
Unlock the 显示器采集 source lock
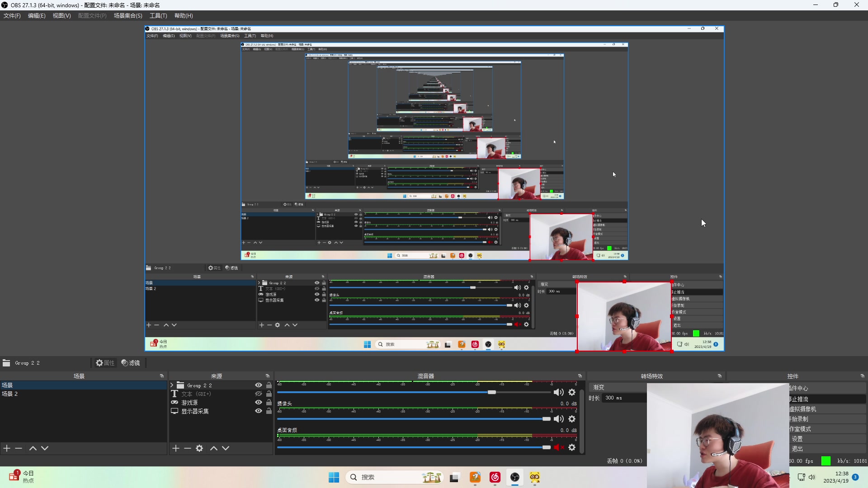(x=269, y=411)
